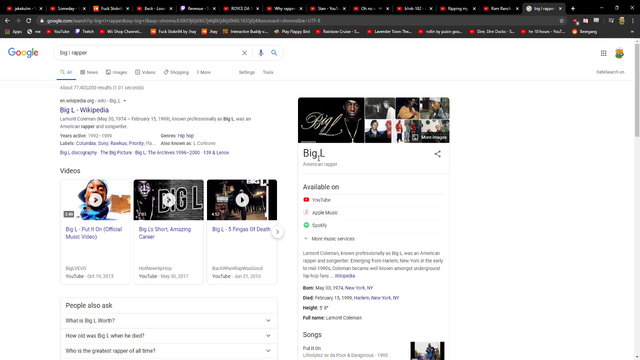This screenshot has height=360, width=640.
Task: Click the Chrome profile avatar in toolbar
Action: pos(622,20)
